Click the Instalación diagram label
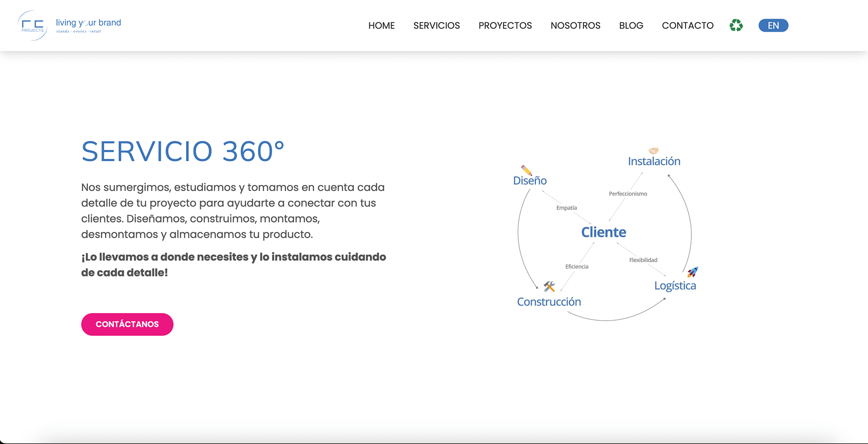868x444 pixels. pos(654,161)
